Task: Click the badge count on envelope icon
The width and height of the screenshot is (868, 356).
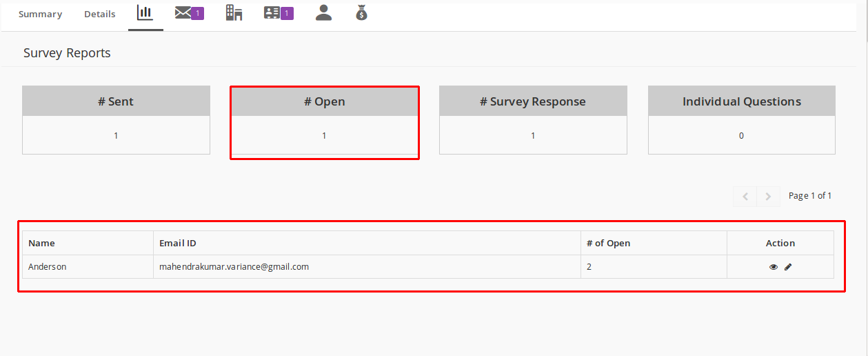Action: (198, 13)
